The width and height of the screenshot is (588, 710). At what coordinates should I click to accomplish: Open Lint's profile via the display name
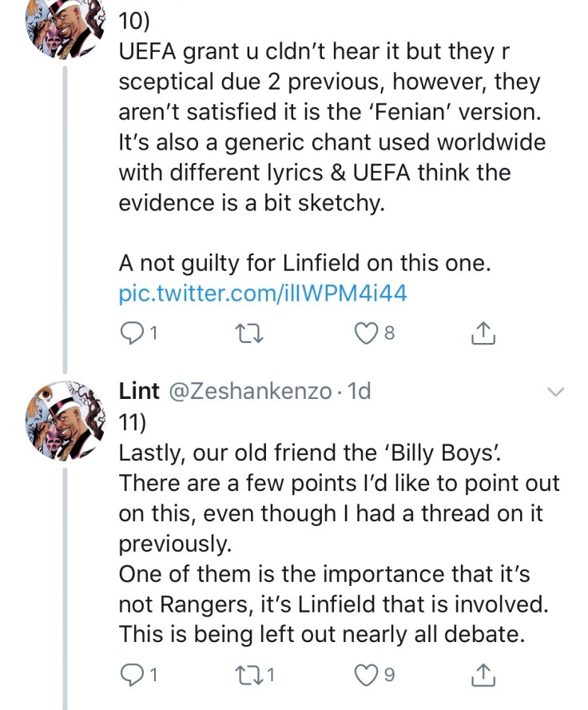pyautogui.click(x=138, y=392)
